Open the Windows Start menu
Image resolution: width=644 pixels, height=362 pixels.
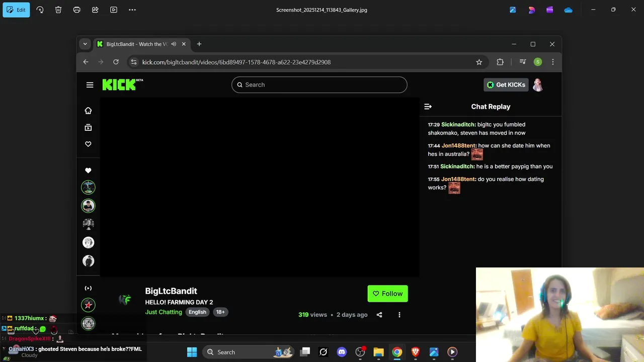coord(192,352)
